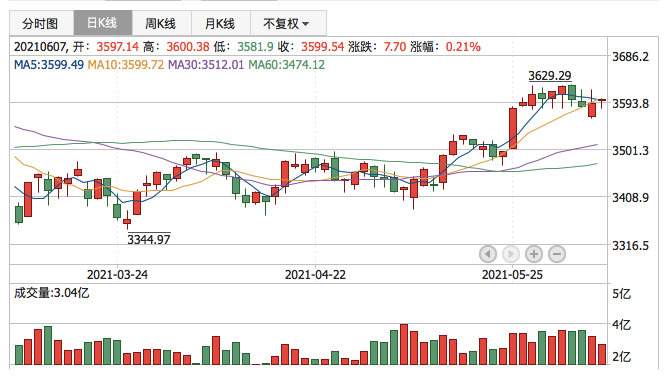Click the MA60:3474.12 indicator text
This screenshot has width=669, height=377.
click(x=287, y=65)
